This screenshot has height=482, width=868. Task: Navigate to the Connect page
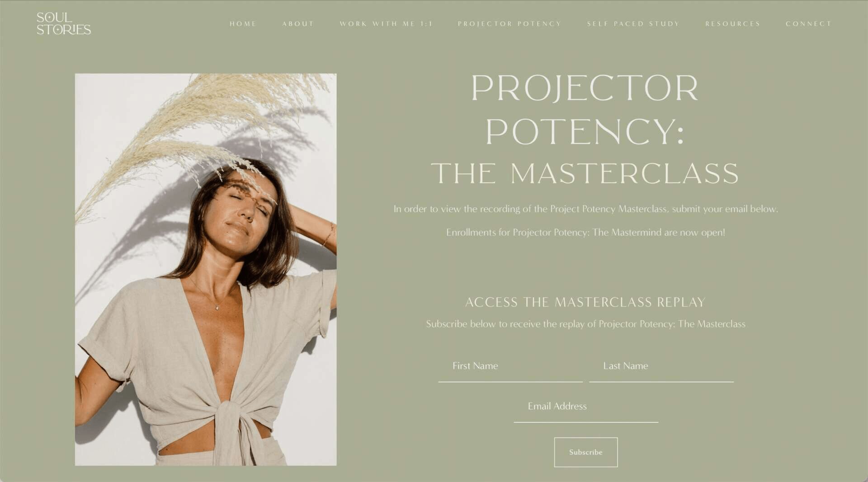point(808,23)
